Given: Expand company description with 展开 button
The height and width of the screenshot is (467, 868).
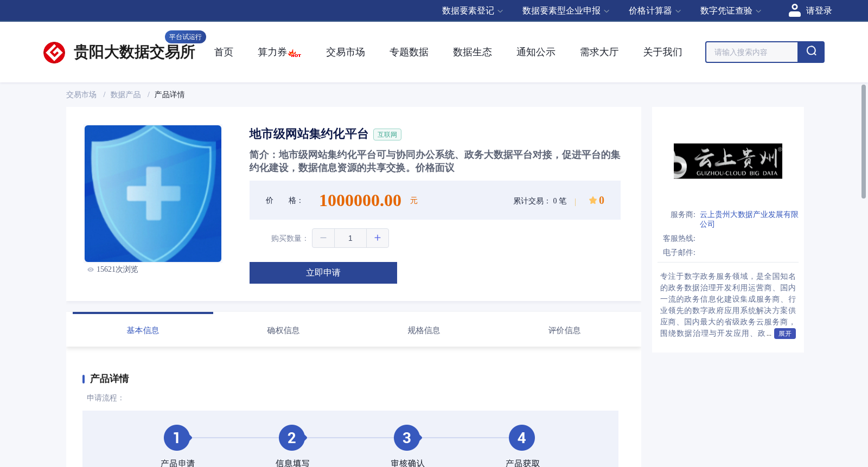Looking at the screenshot, I should (x=785, y=334).
